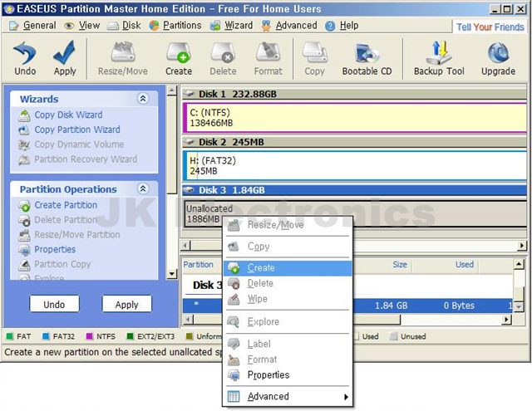Click the Undo button below sidebar

pyautogui.click(x=54, y=304)
